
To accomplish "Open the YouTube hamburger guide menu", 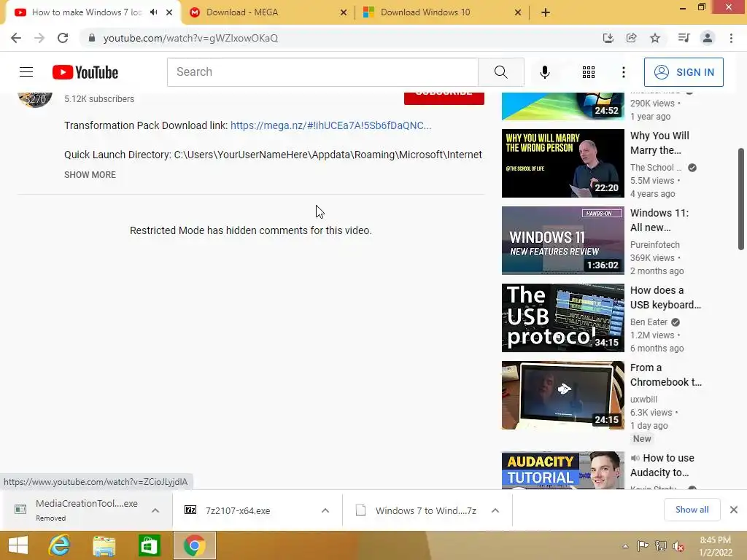I will 26,72.
